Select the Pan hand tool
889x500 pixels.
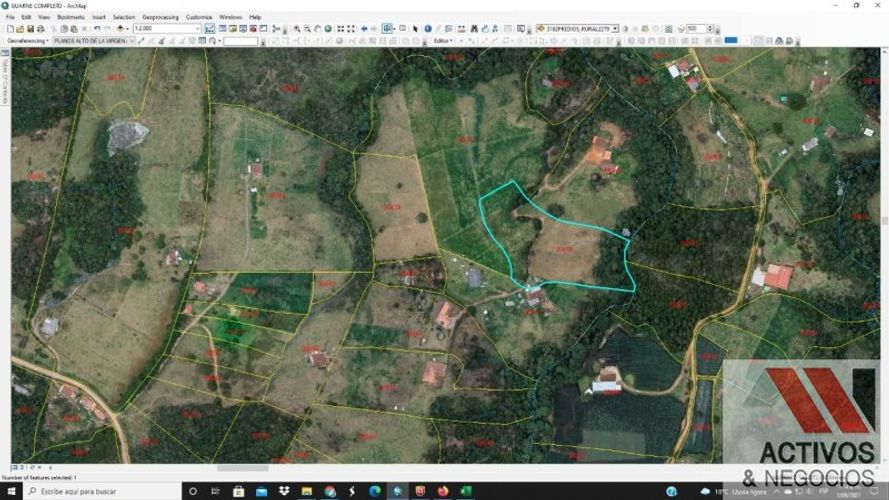pos(318,28)
